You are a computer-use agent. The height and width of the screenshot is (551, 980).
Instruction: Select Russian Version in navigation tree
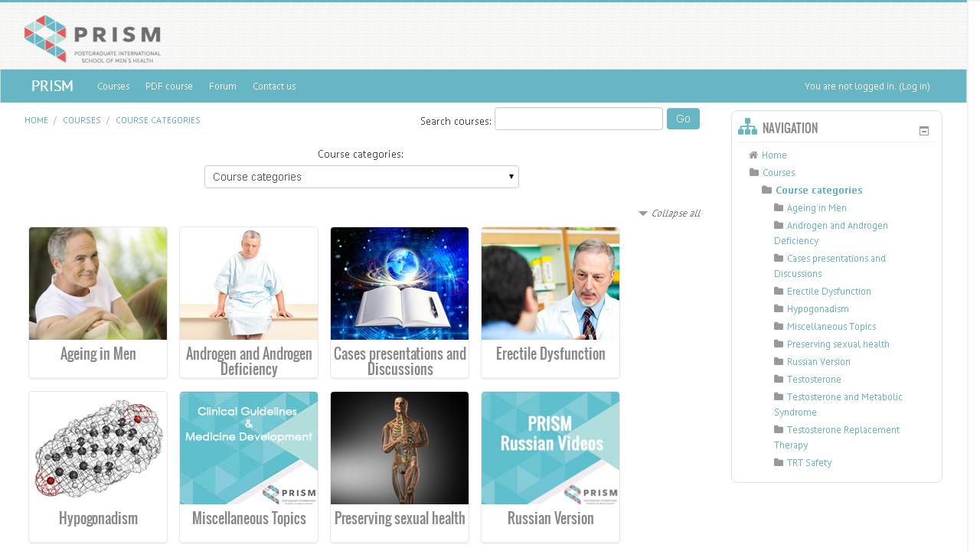[x=818, y=362]
